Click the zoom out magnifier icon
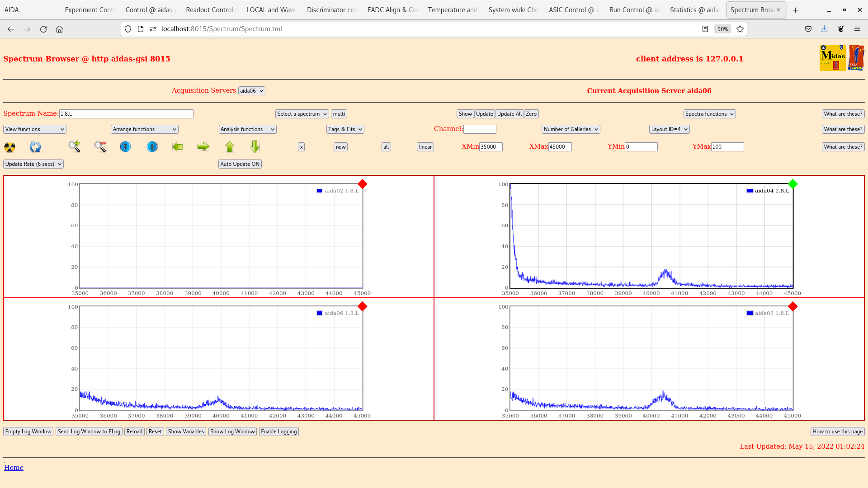This screenshot has width=868, height=488. [100, 146]
